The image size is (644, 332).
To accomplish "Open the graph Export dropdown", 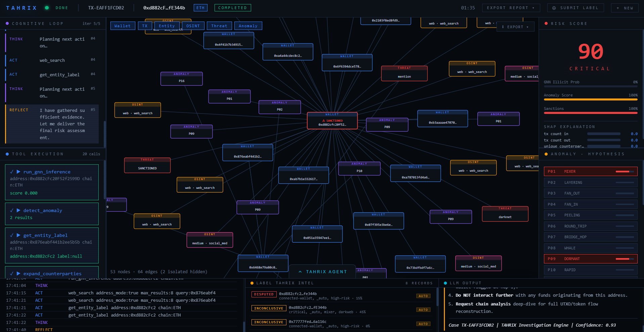I will pyautogui.click(x=515, y=27).
